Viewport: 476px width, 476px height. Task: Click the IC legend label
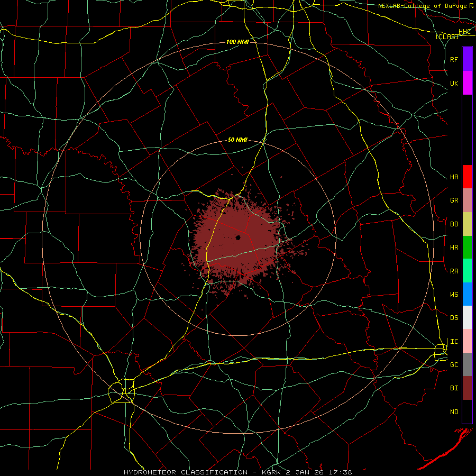click(454, 342)
